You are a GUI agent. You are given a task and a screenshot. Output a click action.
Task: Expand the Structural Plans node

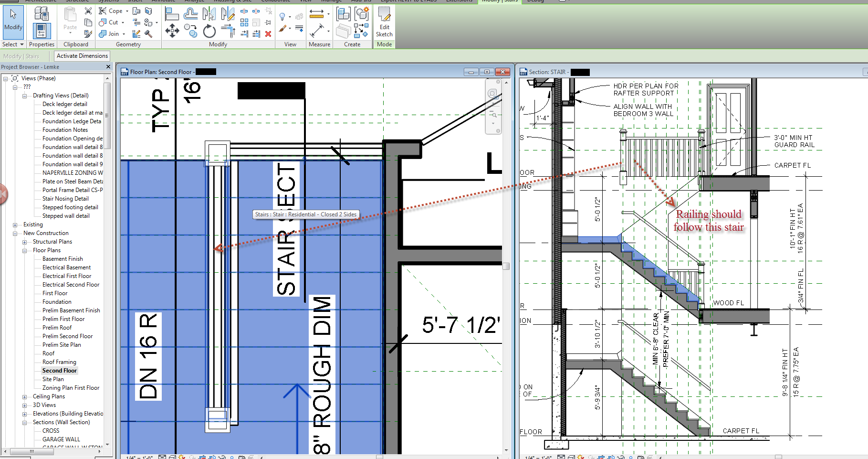[x=24, y=242]
